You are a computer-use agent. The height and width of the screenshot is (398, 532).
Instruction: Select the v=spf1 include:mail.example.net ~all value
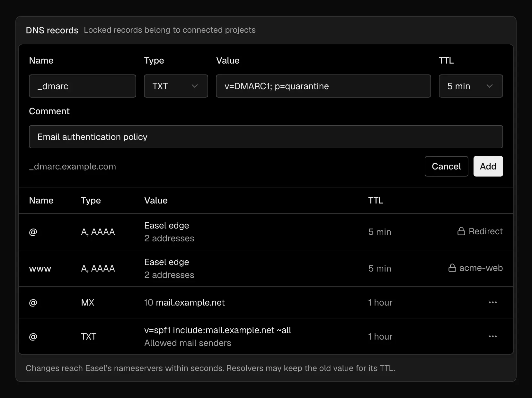click(x=217, y=330)
